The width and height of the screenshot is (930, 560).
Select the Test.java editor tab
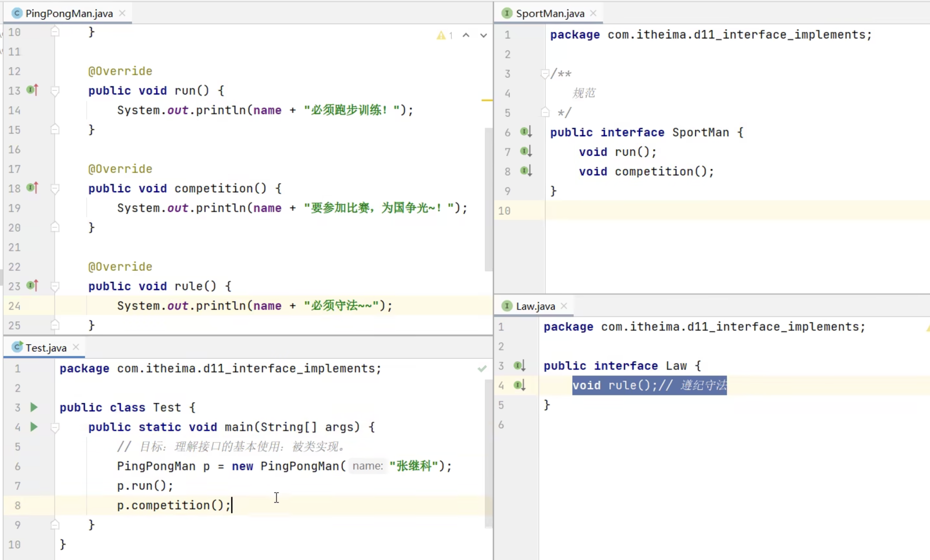45,347
